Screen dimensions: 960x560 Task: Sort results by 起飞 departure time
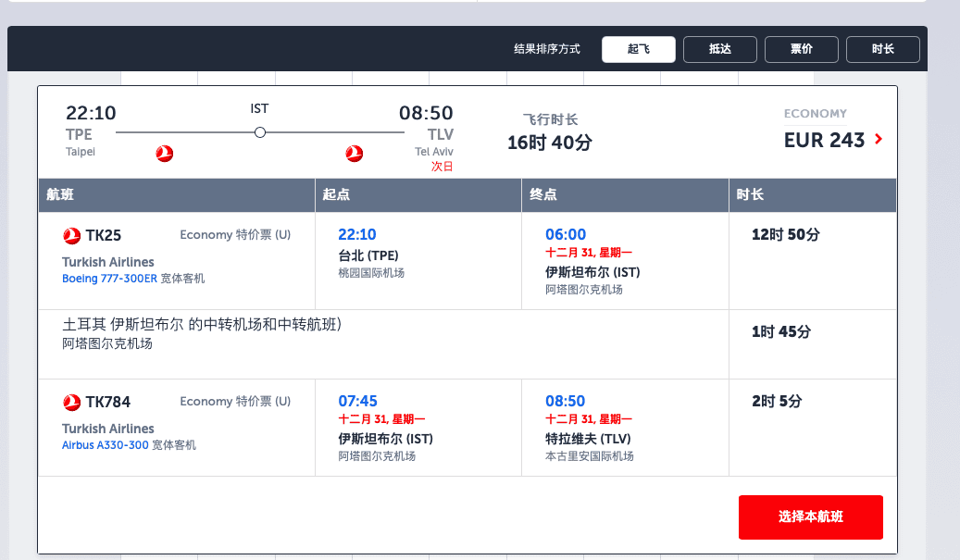[x=638, y=49]
